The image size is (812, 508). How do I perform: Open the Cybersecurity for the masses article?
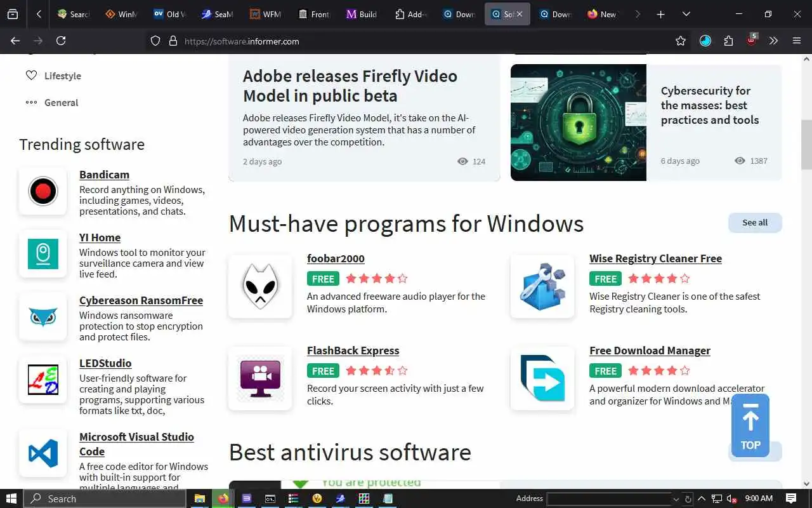click(710, 105)
